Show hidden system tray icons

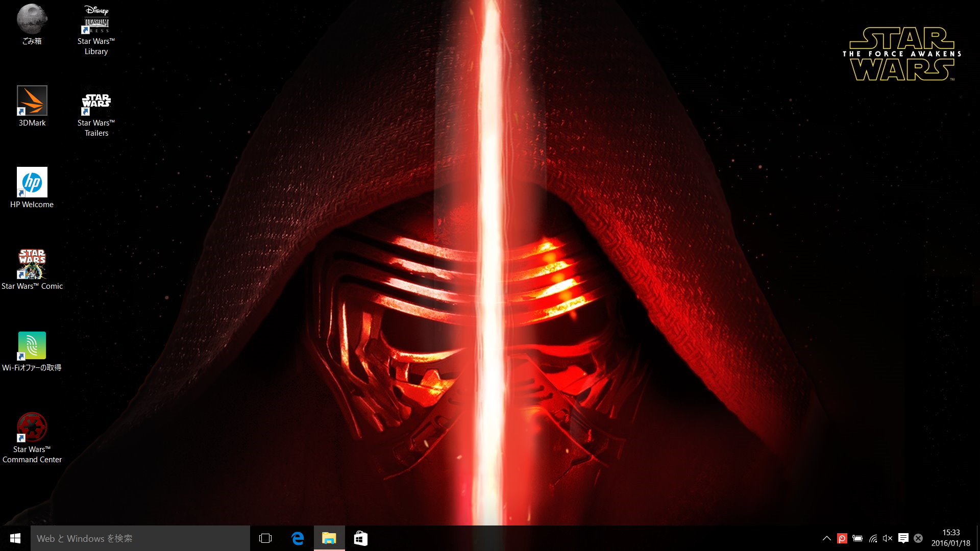(x=827, y=538)
